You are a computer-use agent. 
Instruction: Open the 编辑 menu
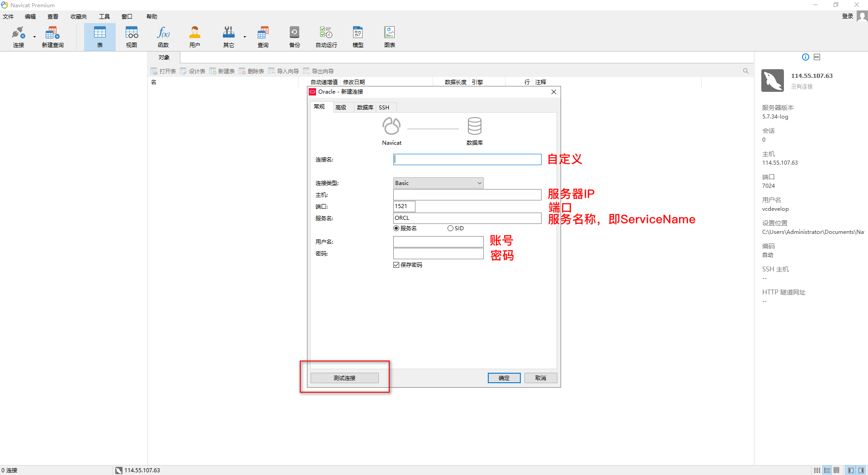30,17
